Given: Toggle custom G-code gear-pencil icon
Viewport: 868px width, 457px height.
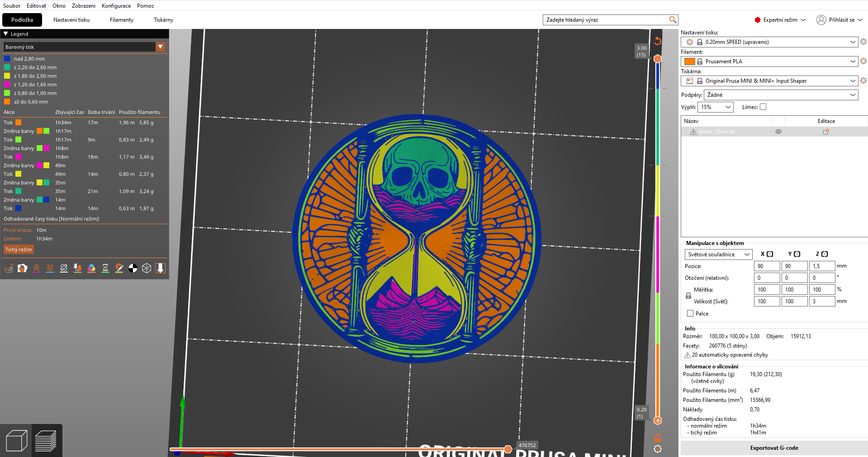Looking at the screenshot, I should [x=119, y=269].
